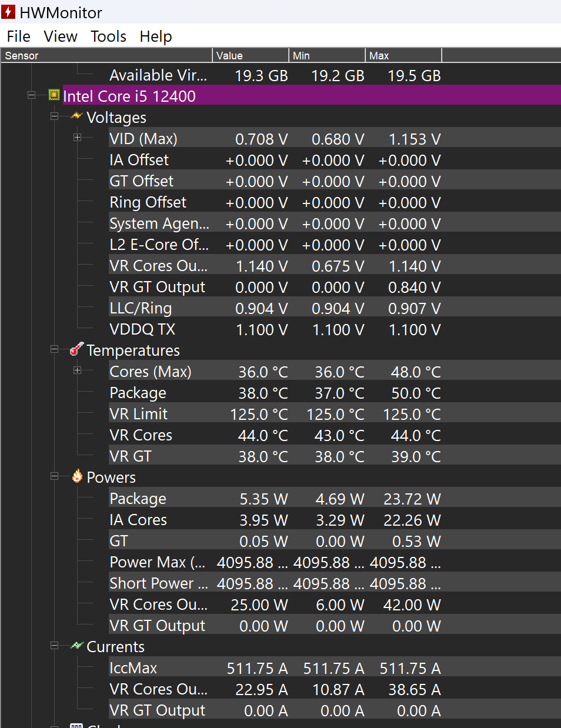The height and width of the screenshot is (728, 561).
Task: Expand the Cores (Max) temperature entry
Action: 77,370
